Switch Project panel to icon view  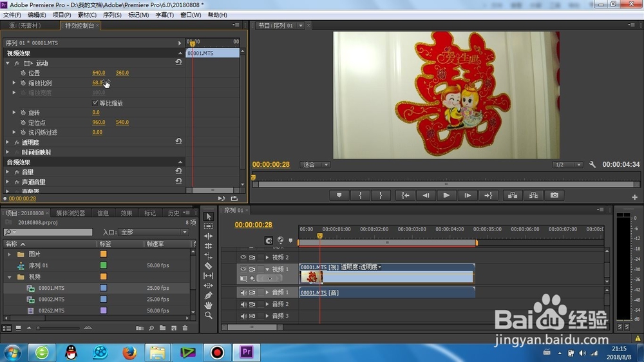(18, 328)
